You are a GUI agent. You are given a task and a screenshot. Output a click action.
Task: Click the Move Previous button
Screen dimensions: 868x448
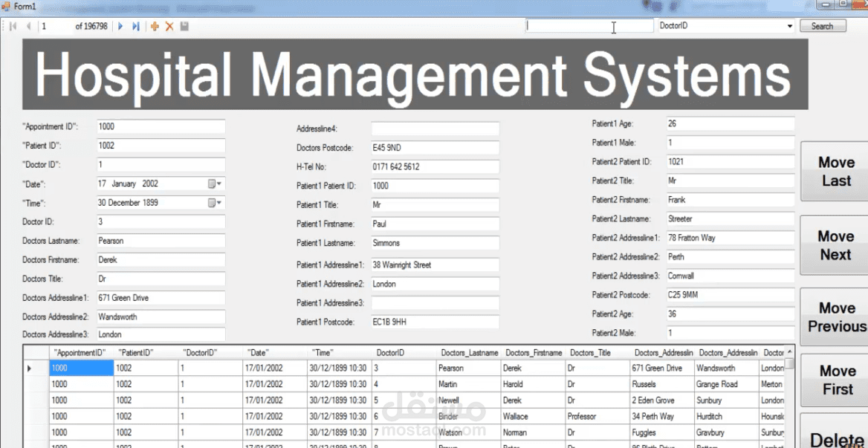[836, 317]
